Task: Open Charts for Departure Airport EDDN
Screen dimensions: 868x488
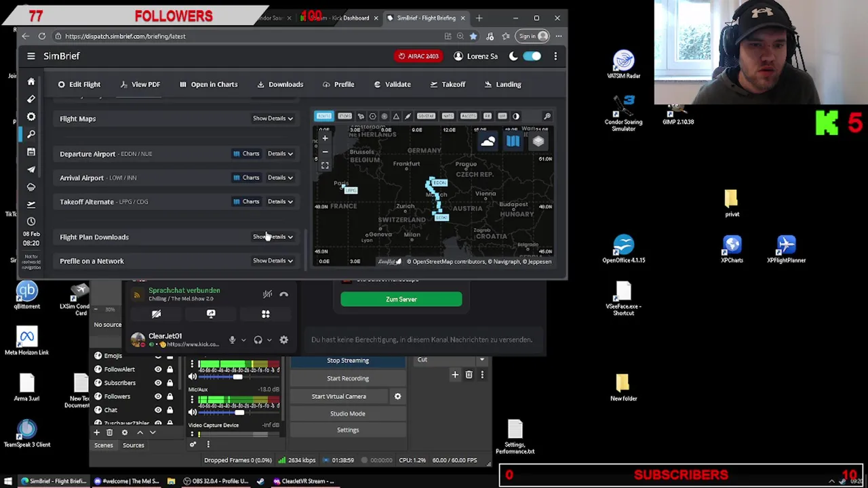Action: (245, 154)
